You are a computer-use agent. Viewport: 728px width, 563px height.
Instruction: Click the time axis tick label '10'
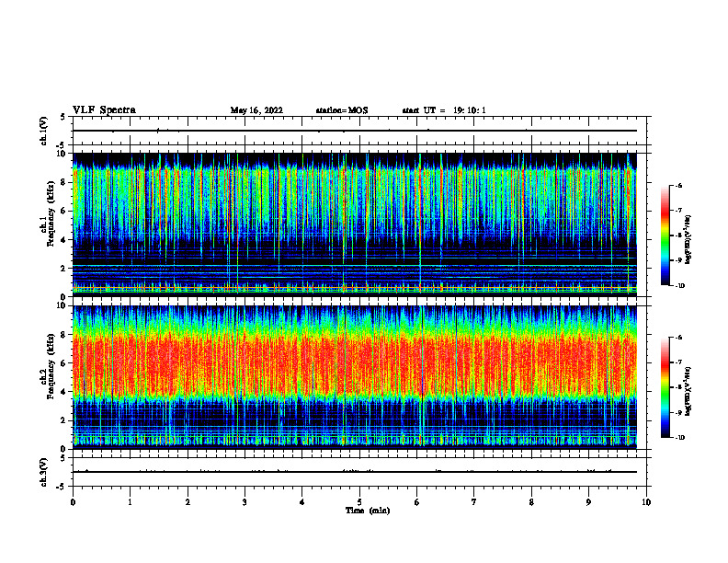(646, 502)
